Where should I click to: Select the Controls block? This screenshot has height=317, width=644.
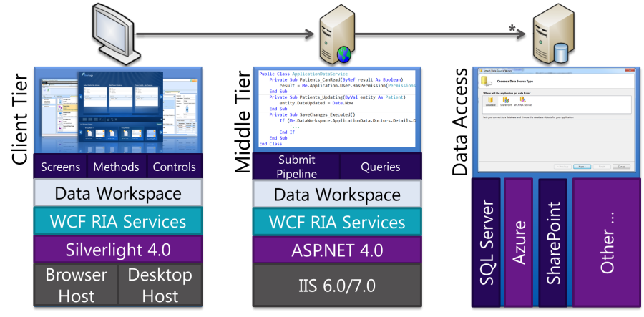[175, 167]
